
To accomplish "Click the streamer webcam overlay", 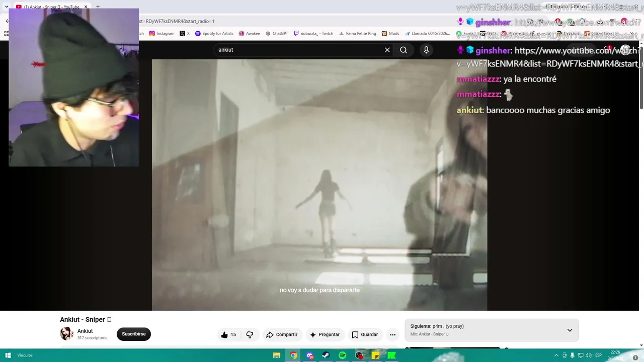I will [73, 87].
